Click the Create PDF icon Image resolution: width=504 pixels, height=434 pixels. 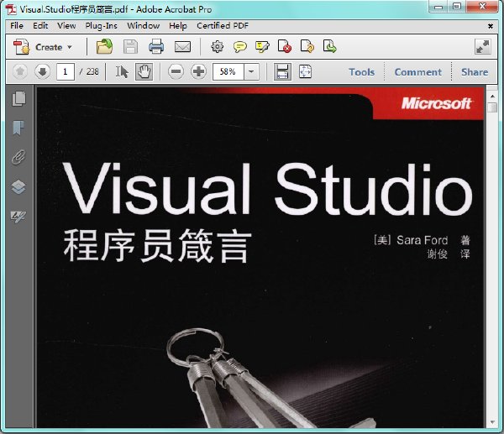(21, 47)
